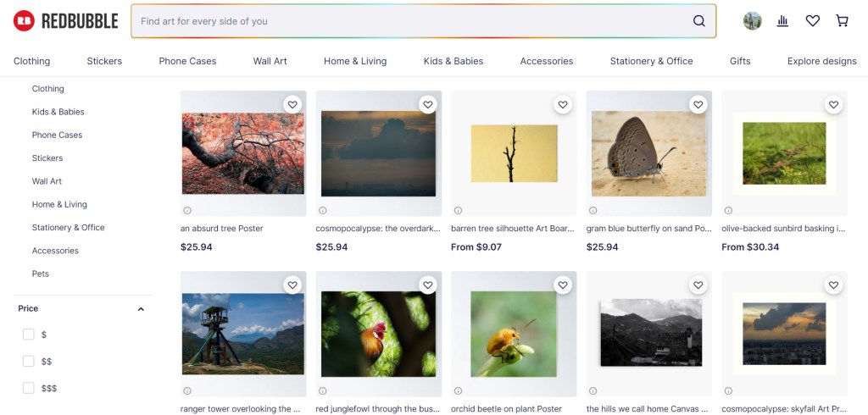The image size is (868, 415).
Task: Filter by Stickers in the sidebar
Action: (x=47, y=158)
